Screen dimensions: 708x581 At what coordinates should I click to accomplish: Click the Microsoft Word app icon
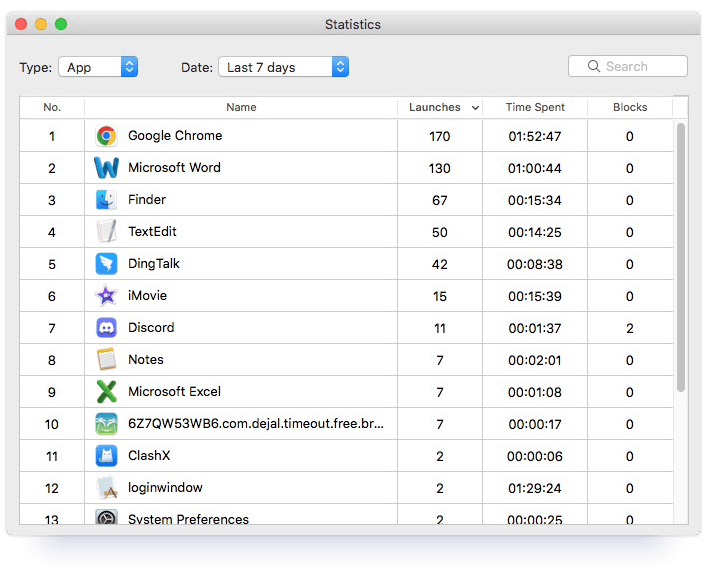tap(107, 168)
